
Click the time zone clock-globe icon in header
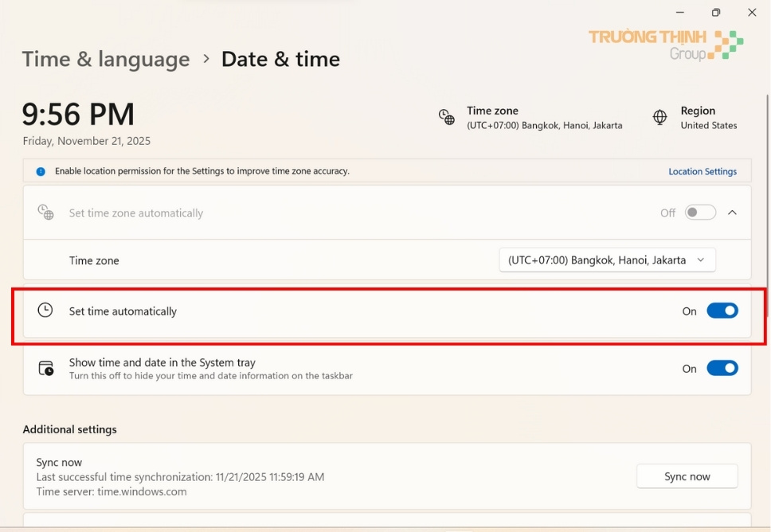(x=447, y=117)
